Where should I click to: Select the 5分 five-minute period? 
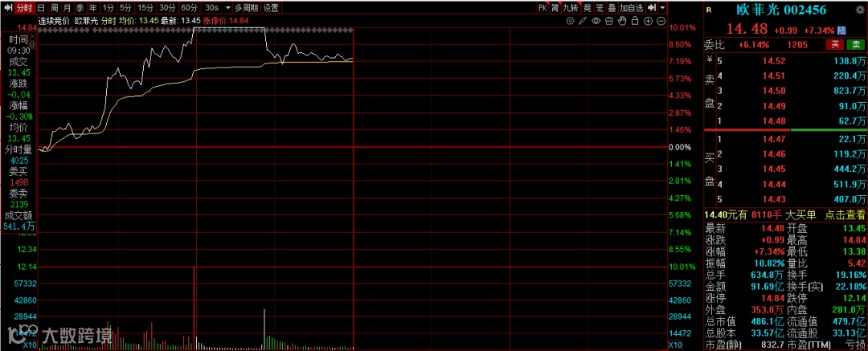pos(125,8)
